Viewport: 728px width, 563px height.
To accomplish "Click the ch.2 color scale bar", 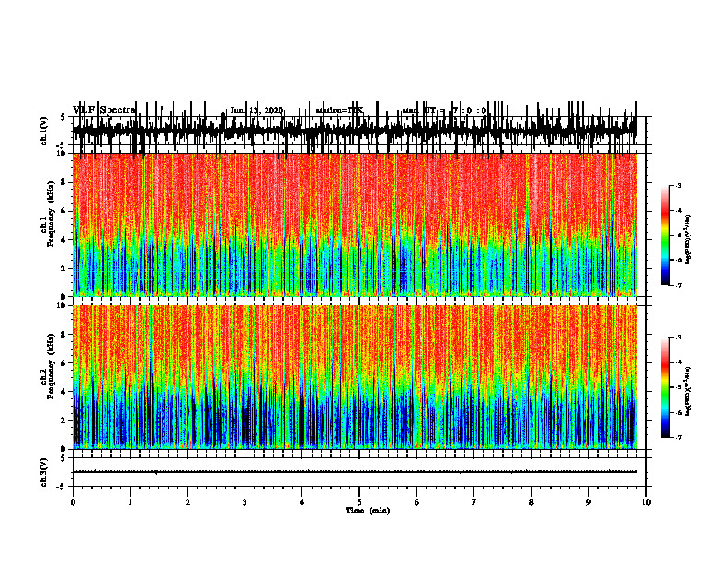I will [x=665, y=387].
